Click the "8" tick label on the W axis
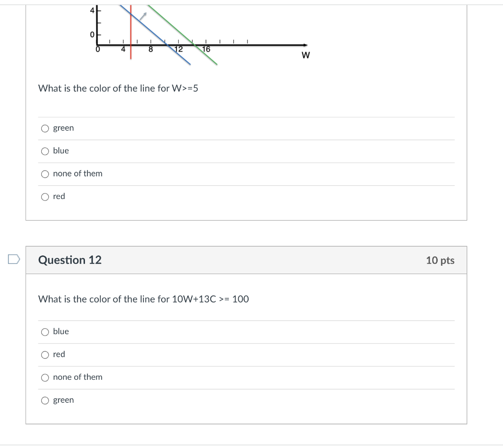This screenshot has height=448, width=503. [151, 49]
